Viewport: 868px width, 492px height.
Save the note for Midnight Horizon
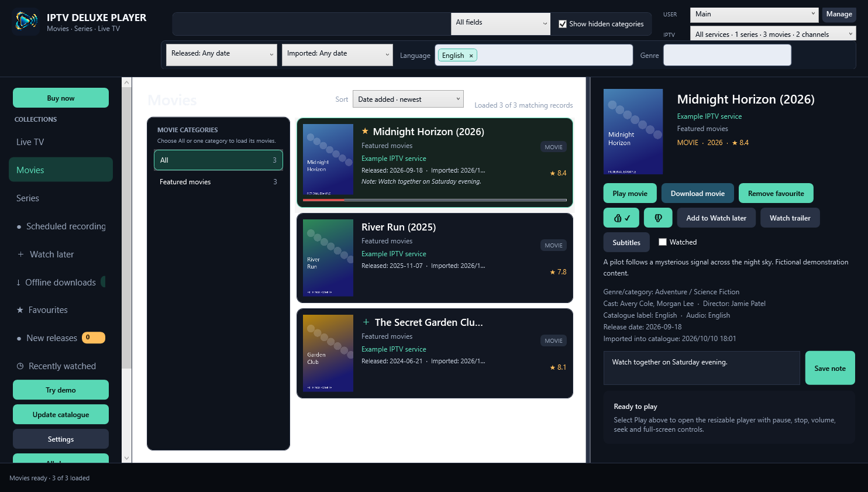coord(830,368)
